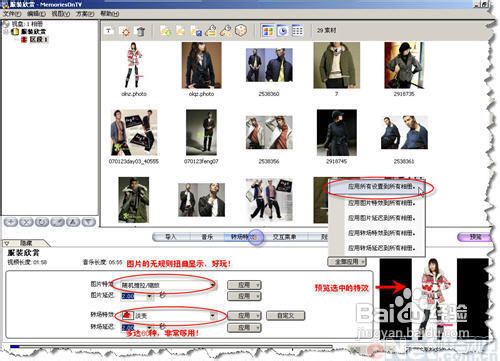Open the 帮助(H) menu
Image resolution: width=500 pixels, height=361 pixels.
tap(110, 14)
